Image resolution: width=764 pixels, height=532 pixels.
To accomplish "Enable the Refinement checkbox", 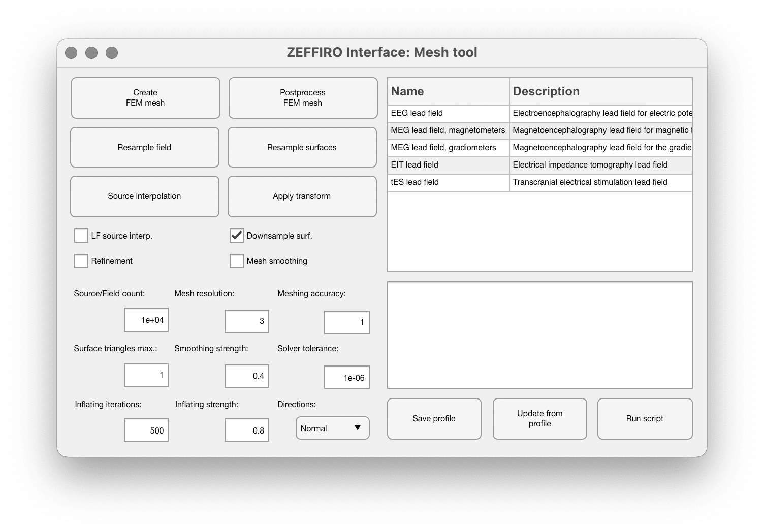I will coord(81,261).
